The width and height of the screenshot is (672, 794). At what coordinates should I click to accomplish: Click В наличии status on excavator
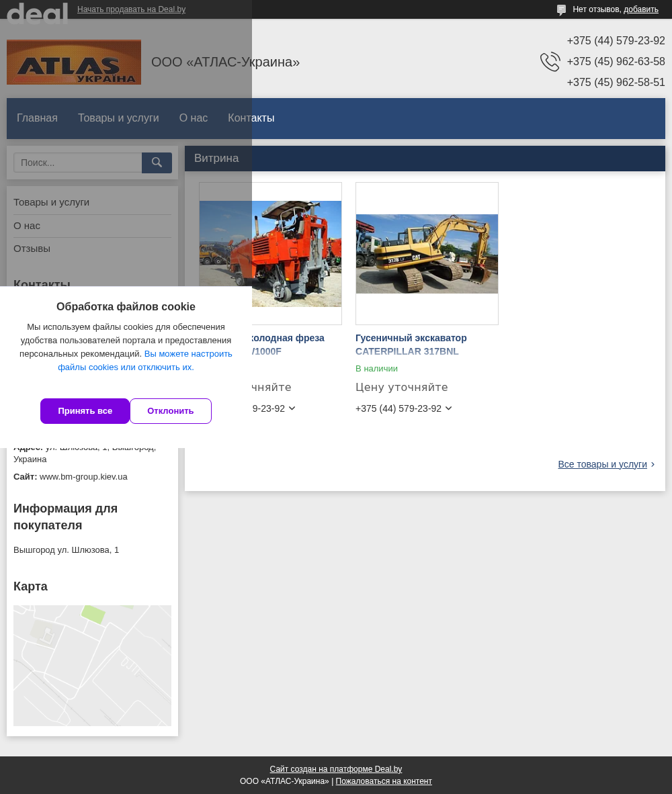(x=376, y=369)
